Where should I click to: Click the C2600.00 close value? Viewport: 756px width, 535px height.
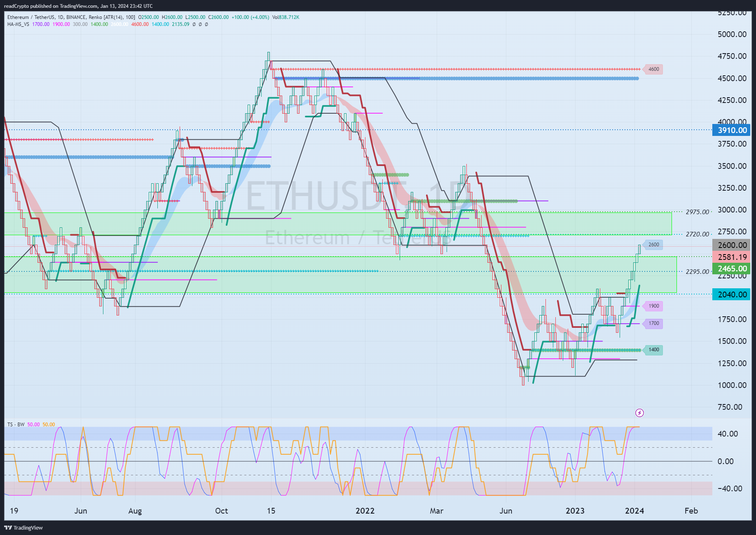[218, 17]
